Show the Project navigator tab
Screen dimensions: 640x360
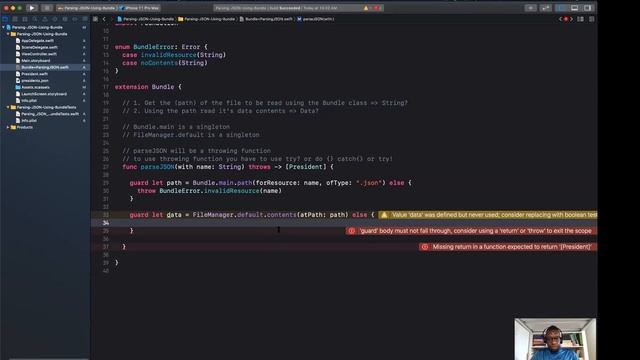(5, 19)
